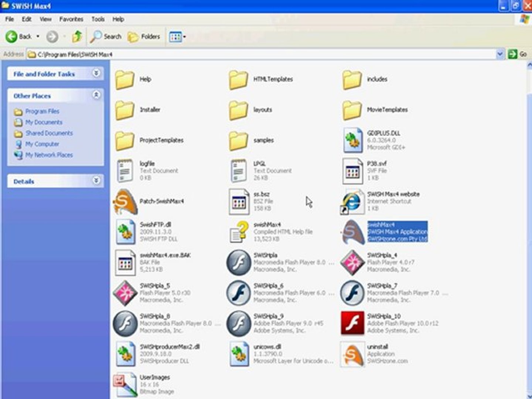Open the Edit menu
The width and height of the screenshot is (532, 399).
27,19
